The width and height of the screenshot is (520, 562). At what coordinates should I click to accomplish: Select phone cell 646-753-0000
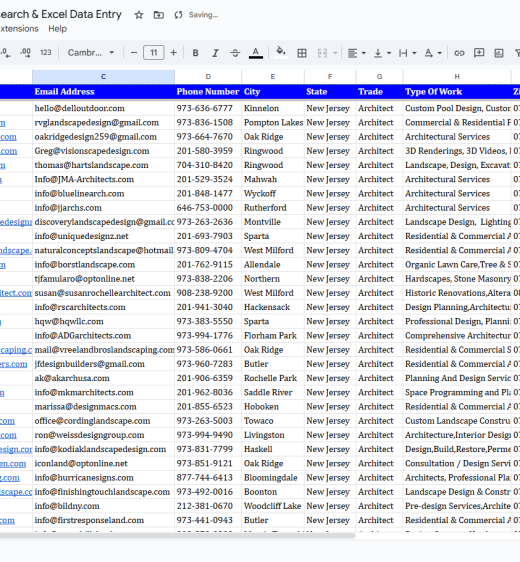[x=208, y=208]
